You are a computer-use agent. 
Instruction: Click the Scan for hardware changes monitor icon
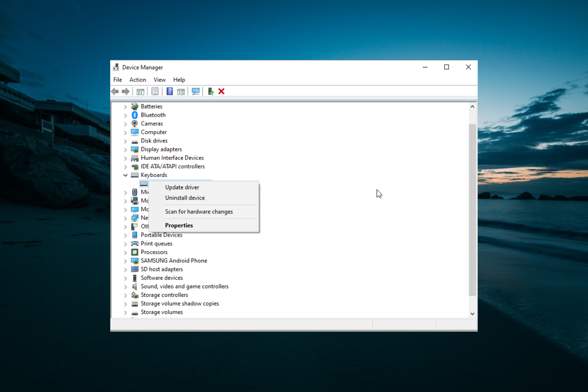pyautogui.click(x=195, y=91)
